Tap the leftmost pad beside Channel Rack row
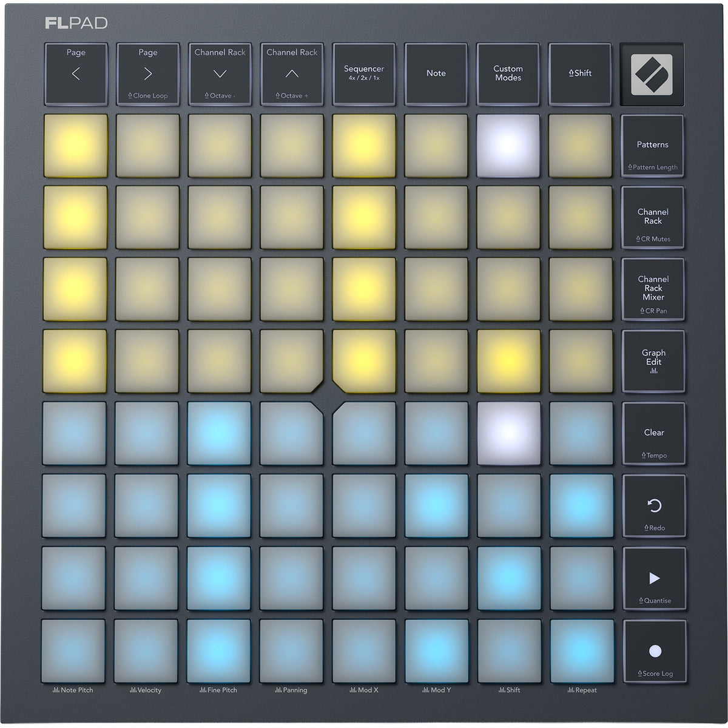728x728 pixels. point(76,217)
